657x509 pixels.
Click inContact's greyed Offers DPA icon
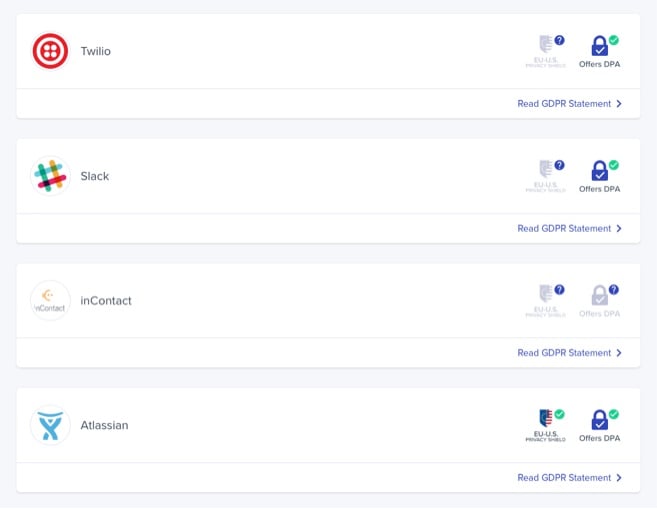(x=600, y=296)
